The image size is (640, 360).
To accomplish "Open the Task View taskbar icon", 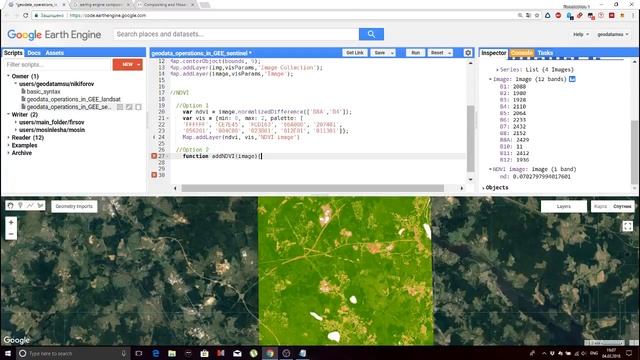I will pos(139,353).
